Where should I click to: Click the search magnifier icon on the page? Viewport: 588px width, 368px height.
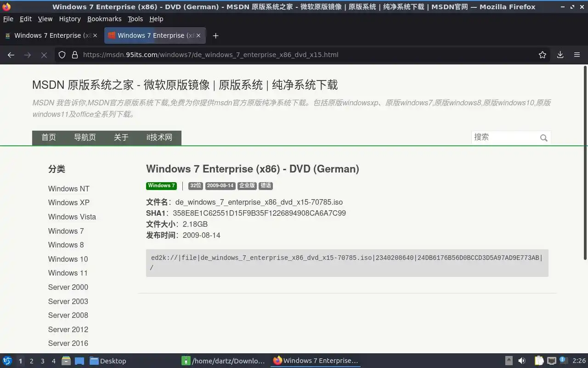click(544, 138)
